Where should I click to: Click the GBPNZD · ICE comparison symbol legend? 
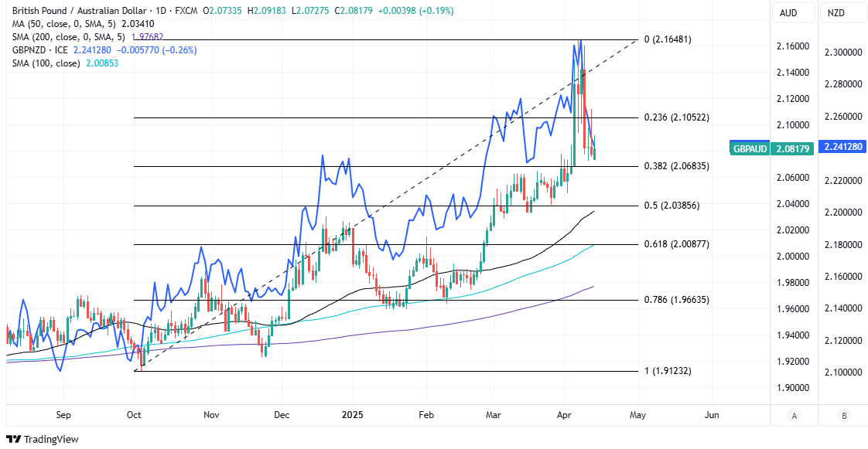pyautogui.click(x=39, y=50)
